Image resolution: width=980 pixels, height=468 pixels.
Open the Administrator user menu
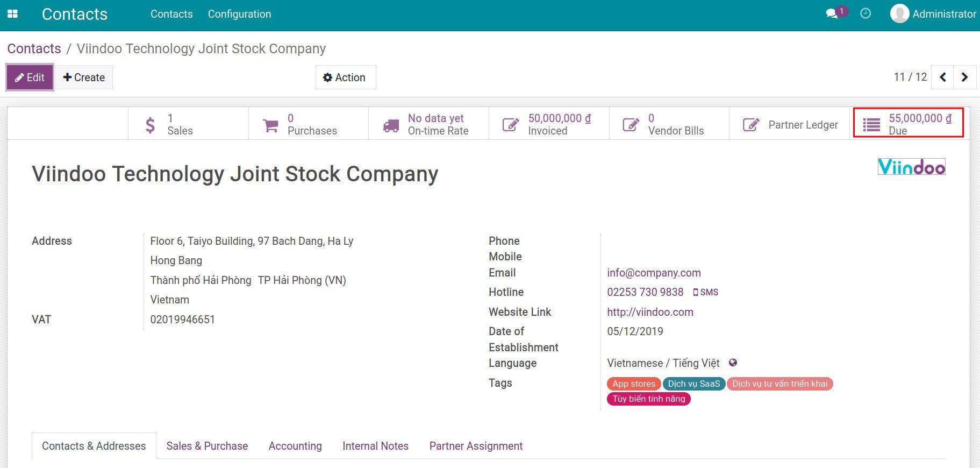pyautogui.click(x=933, y=14)
